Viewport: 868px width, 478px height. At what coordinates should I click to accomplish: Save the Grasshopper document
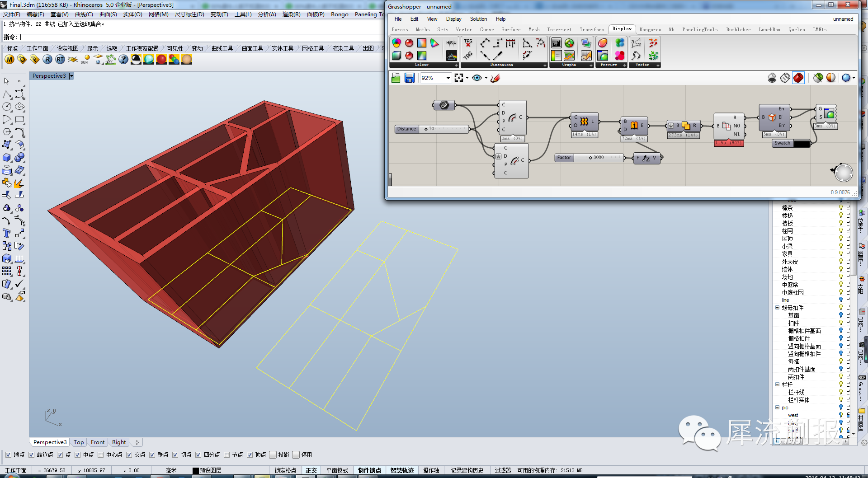click(410, 78)
